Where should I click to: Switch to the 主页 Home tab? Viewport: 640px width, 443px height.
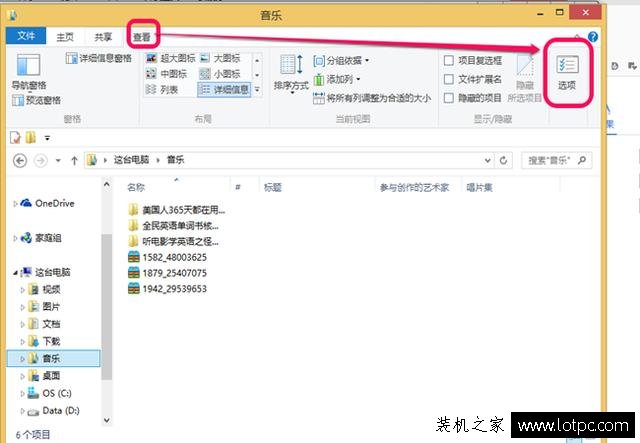(65, 37)
